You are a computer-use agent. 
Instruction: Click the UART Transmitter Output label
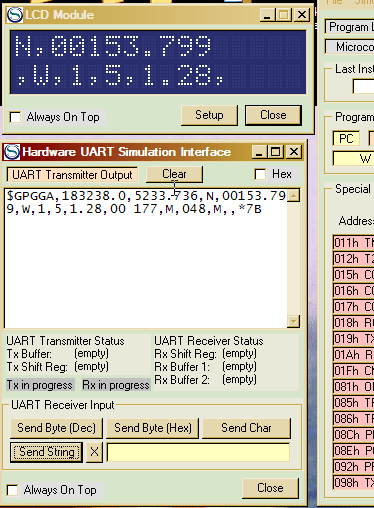coord(72,175)
